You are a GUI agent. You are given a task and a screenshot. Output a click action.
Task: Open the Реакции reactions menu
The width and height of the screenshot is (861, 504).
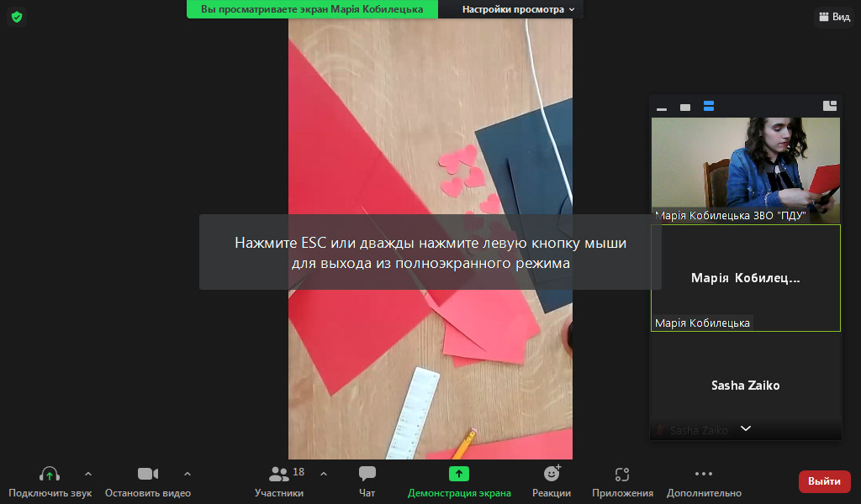(552, 480)
